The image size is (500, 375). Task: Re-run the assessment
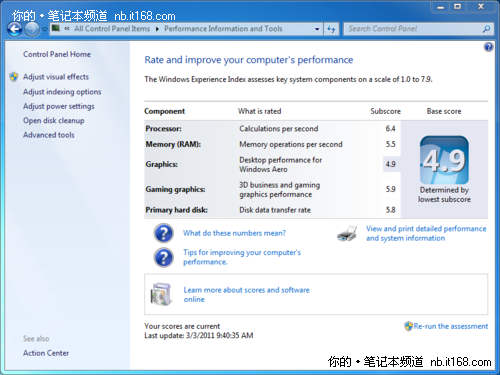(x=451, y=326)
